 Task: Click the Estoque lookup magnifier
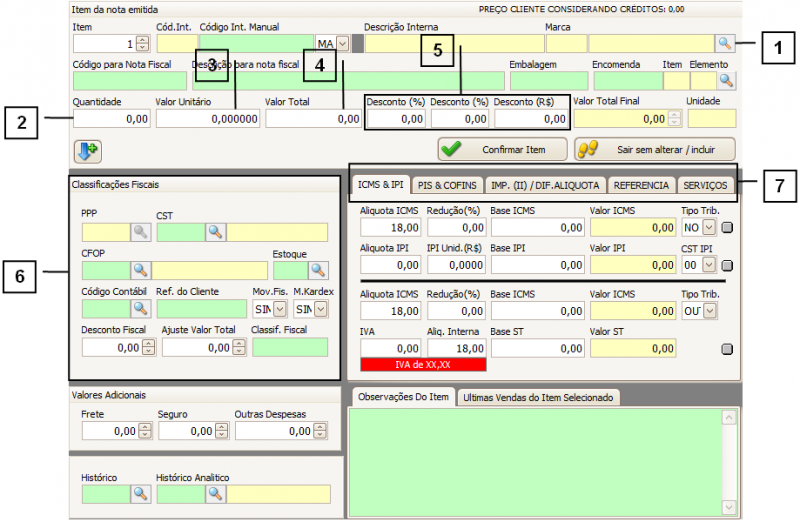pos(318,270)
